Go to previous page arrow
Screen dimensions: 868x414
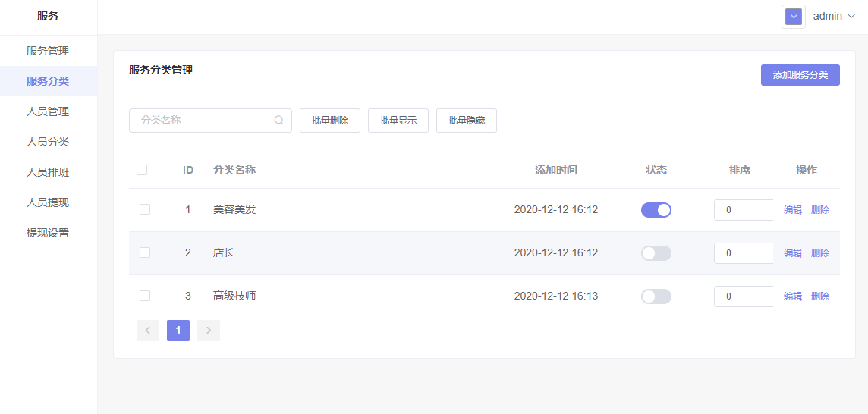(148, 331)
